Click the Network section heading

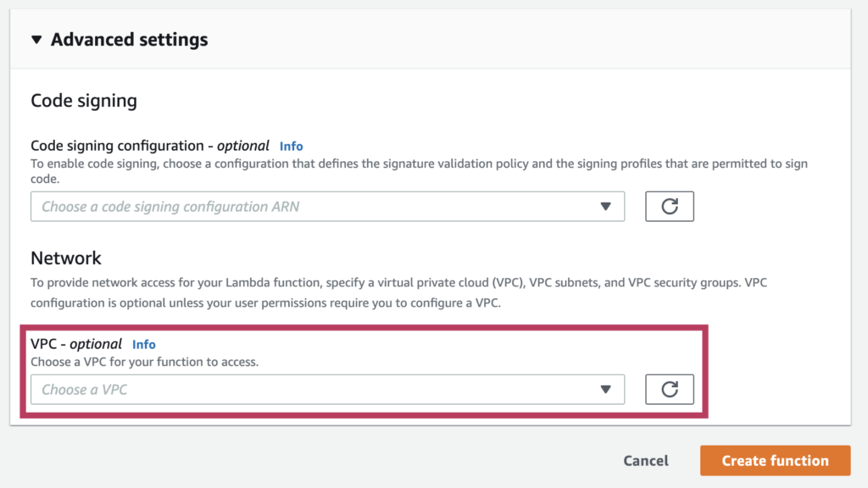(66, 258)
